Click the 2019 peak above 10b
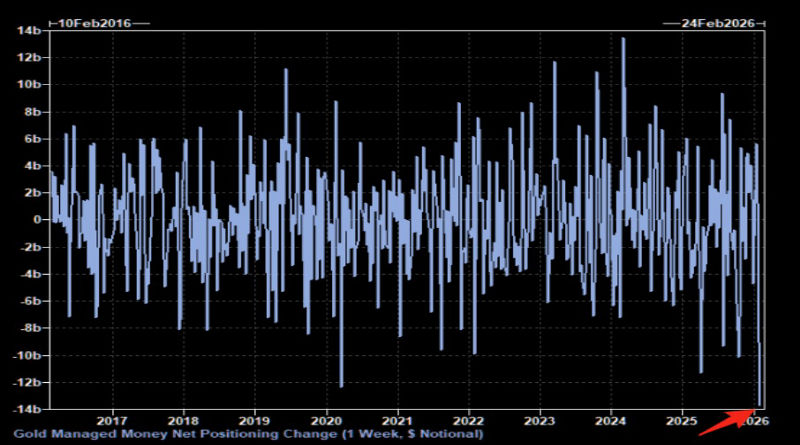800x445 pixels. pos(286,71)
